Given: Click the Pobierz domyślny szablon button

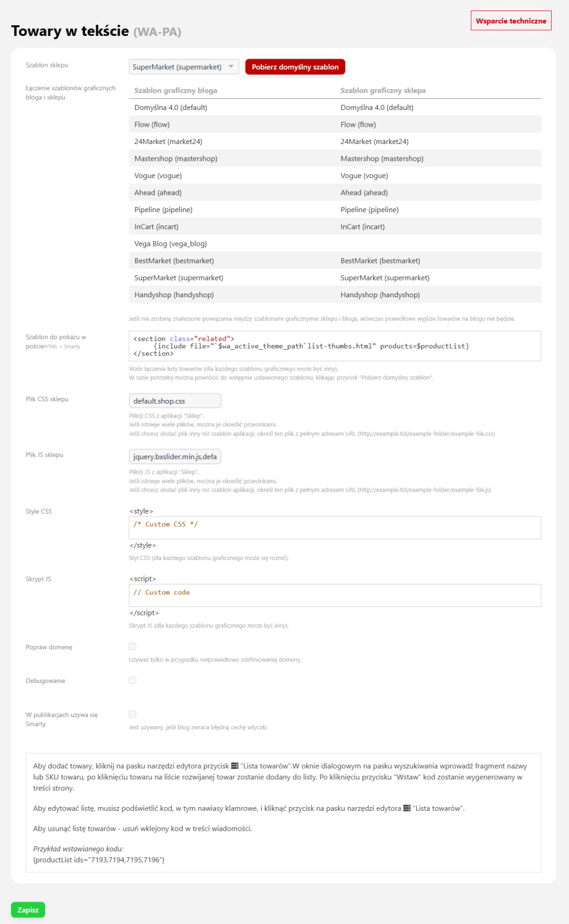Looking at the screenshot, I should [x=295, y=67].
